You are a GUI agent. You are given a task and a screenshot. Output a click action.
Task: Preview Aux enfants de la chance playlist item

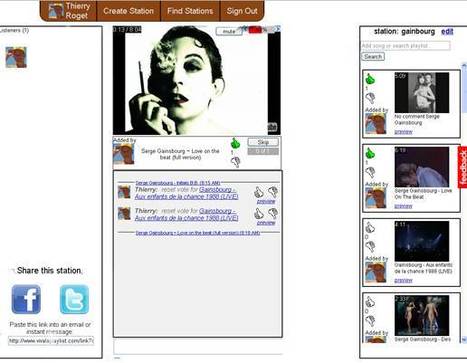[x=403, y=281]
